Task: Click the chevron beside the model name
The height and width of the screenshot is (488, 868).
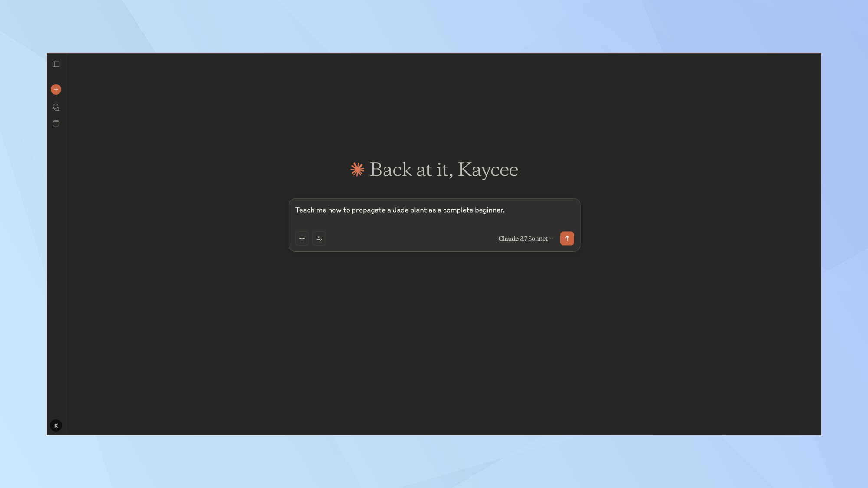Action: click(x=552, y=239)
